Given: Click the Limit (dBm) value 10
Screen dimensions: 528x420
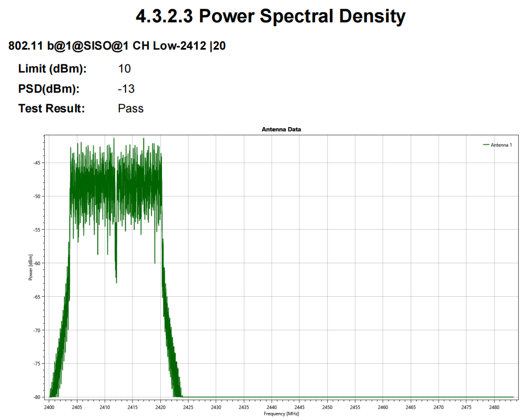Looking at the screenshot, I should coord(124,69).
